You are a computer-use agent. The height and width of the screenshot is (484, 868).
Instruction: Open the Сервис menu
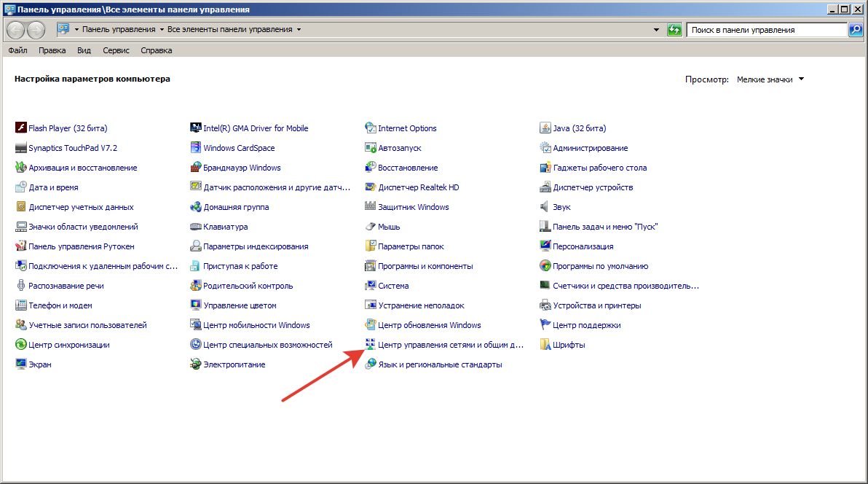pos(116,50)
